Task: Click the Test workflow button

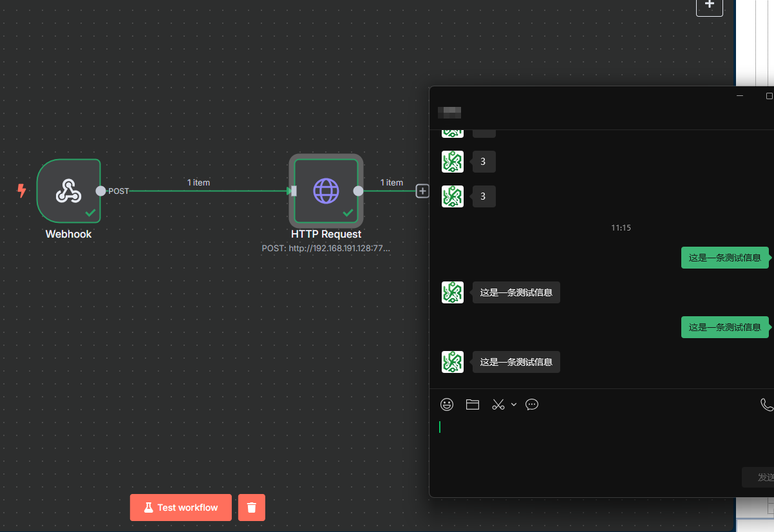Action: (x=181, y=508)
